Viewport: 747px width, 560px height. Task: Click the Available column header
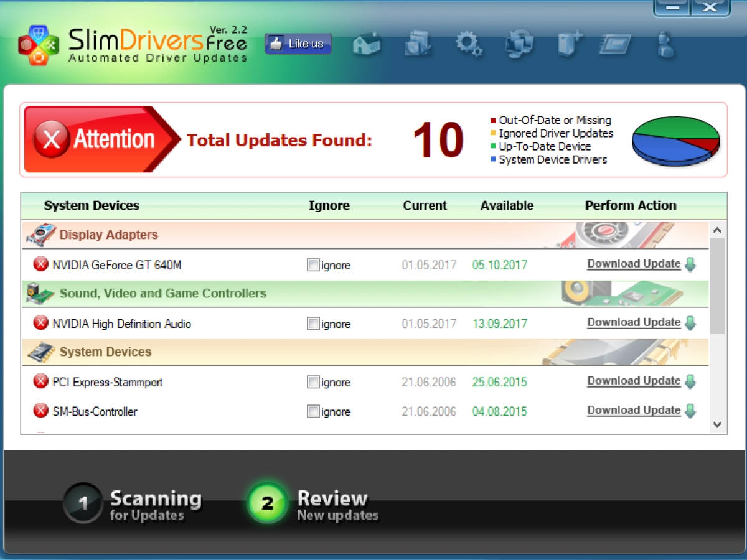tap(507, 205)
